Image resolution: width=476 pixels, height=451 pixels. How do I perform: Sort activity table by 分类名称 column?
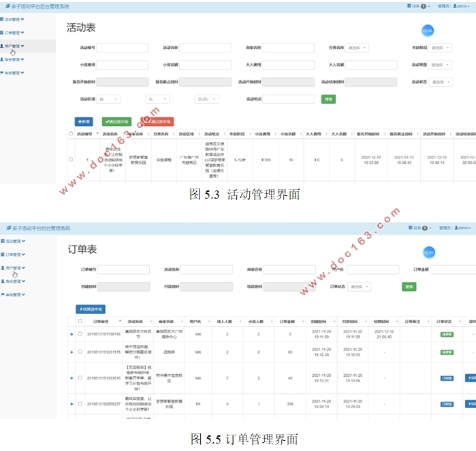click(x=164, y=134)
